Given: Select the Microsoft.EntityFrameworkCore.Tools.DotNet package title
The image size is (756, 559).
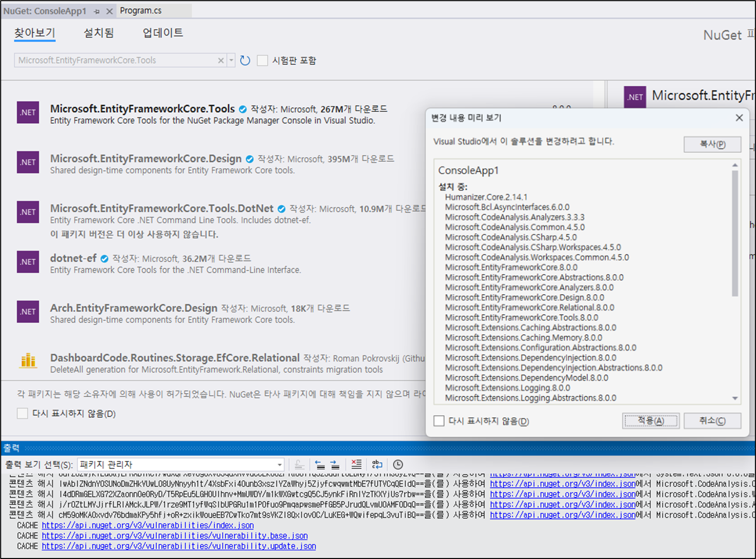Looking at the screenshot, I should pyautogui.click(x=162, y=208).
